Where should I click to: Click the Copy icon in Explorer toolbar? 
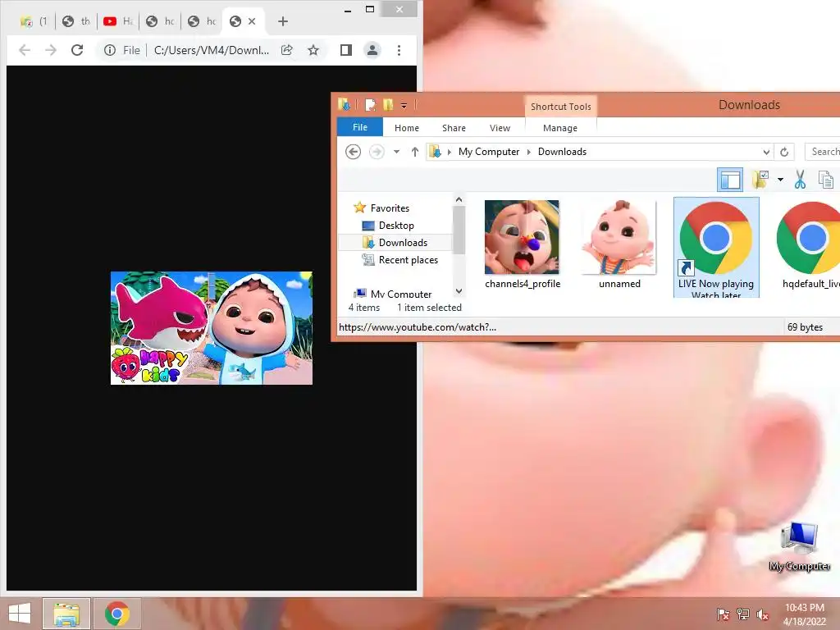tap(825, 180)
